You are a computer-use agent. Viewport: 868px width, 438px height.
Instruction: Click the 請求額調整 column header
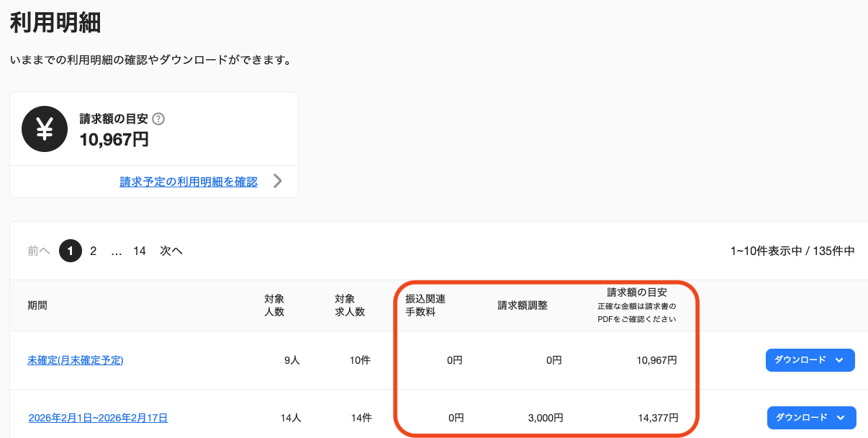coord(523,305)
